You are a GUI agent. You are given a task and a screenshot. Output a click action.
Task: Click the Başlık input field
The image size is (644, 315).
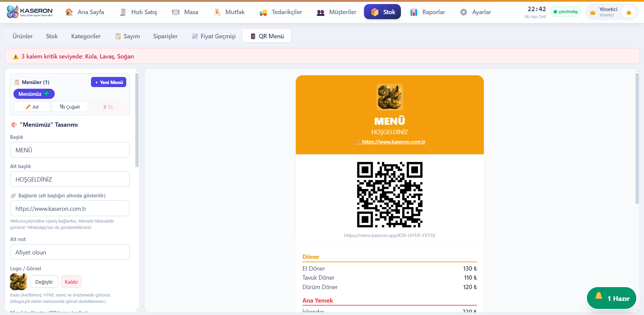pos(70,150)
